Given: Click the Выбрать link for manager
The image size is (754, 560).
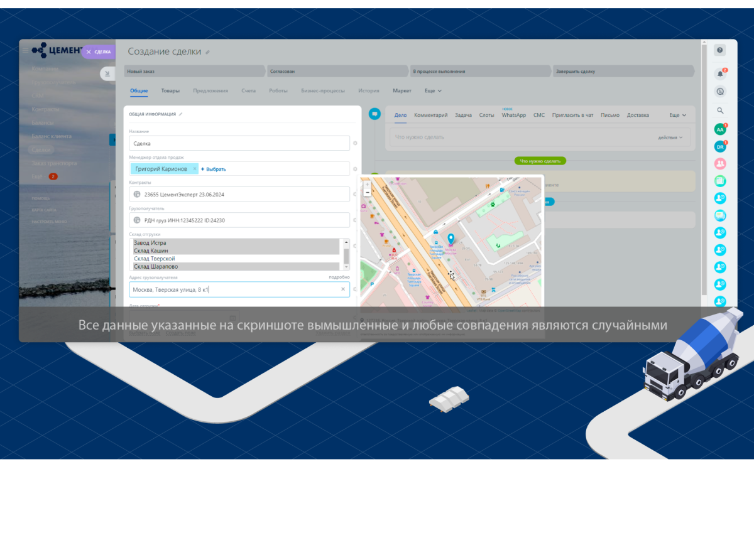Looking at the screenshot, I should (x=214, y=170).
